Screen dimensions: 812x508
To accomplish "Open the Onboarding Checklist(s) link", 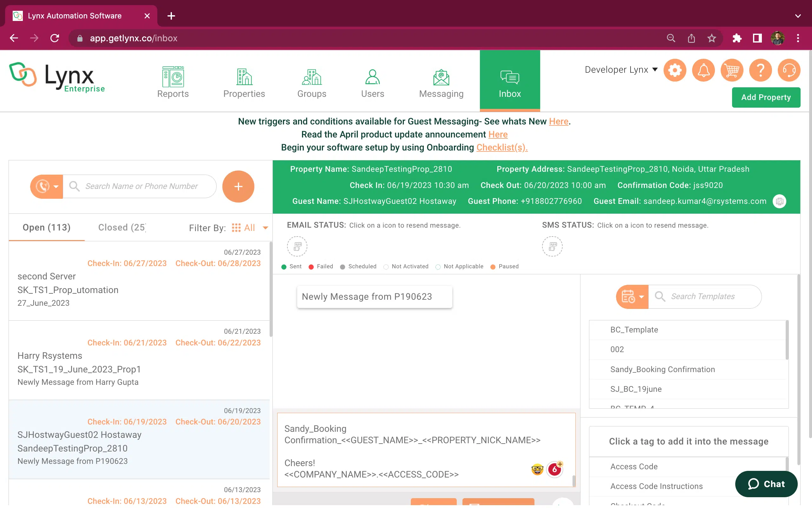I will (x=502, y=148).
